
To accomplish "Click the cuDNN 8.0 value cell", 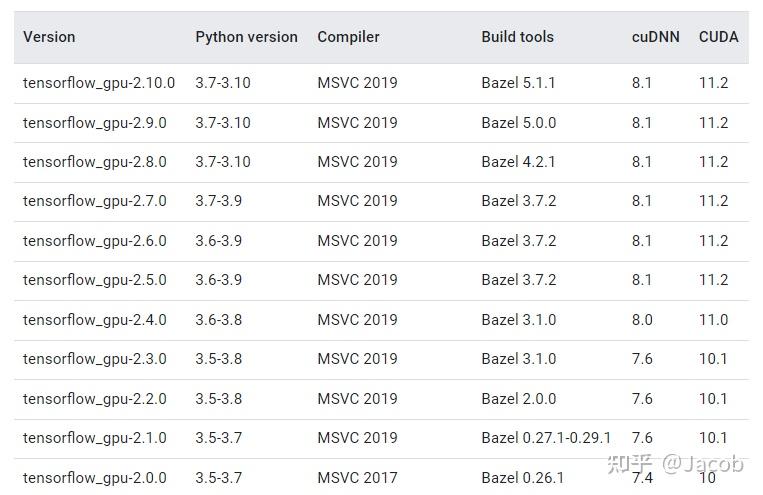I will 642,320.
